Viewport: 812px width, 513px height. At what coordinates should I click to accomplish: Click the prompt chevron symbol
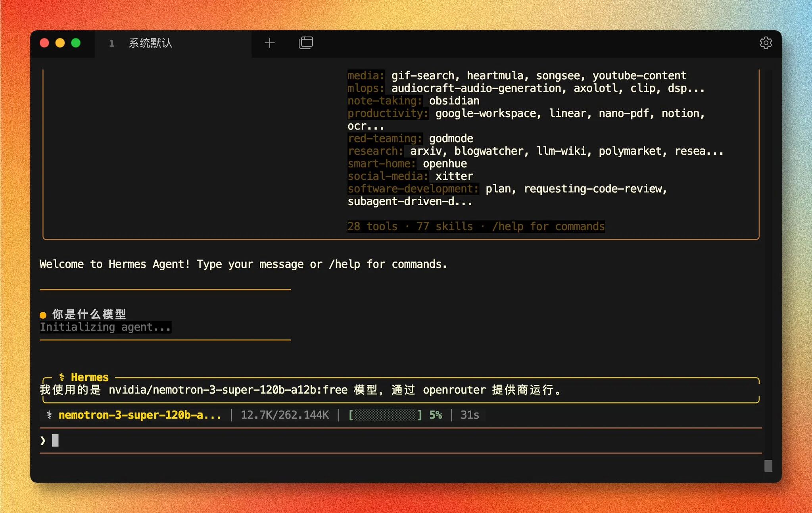pos(43,440)
